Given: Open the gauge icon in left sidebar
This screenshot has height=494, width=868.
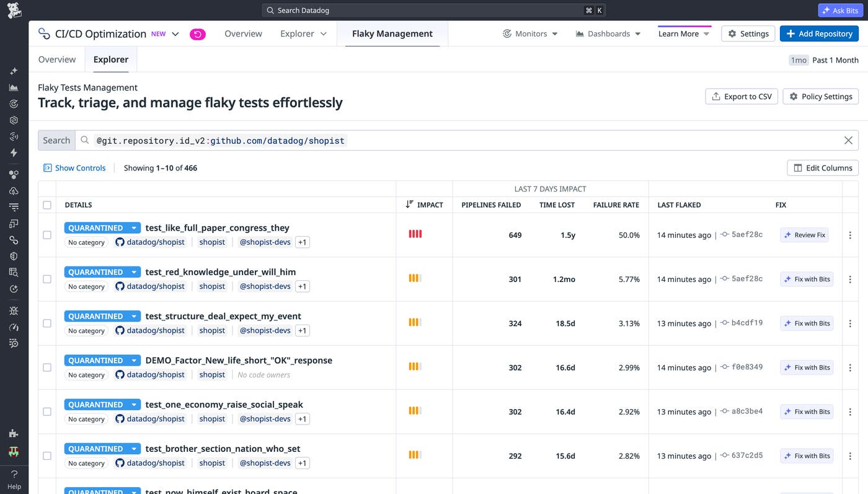Looking at the screenshot, I should click(14, 327).
